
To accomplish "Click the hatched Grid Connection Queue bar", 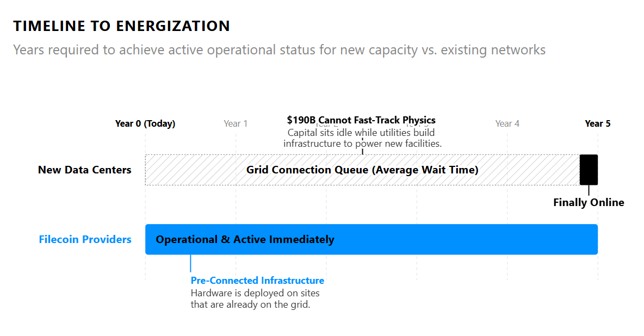I will 362,170.
